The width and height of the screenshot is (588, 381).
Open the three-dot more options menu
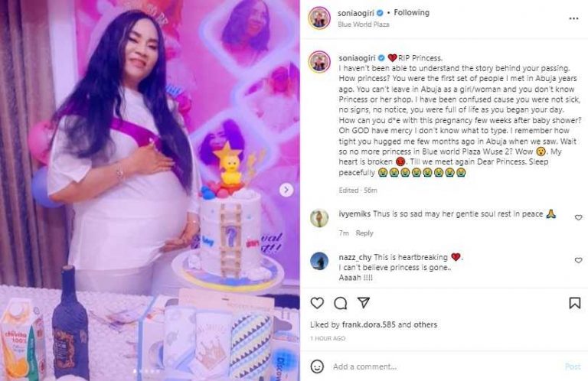click(573, 18)
